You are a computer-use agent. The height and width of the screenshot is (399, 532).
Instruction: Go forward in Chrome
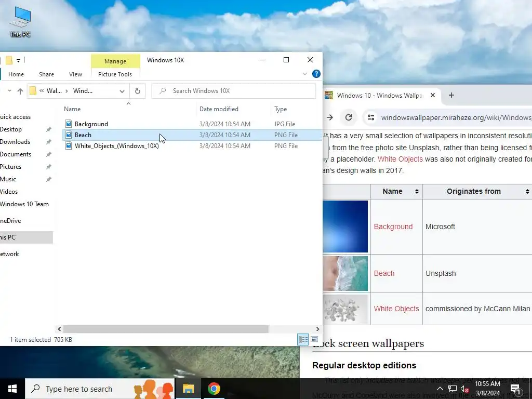pos(330,117)
